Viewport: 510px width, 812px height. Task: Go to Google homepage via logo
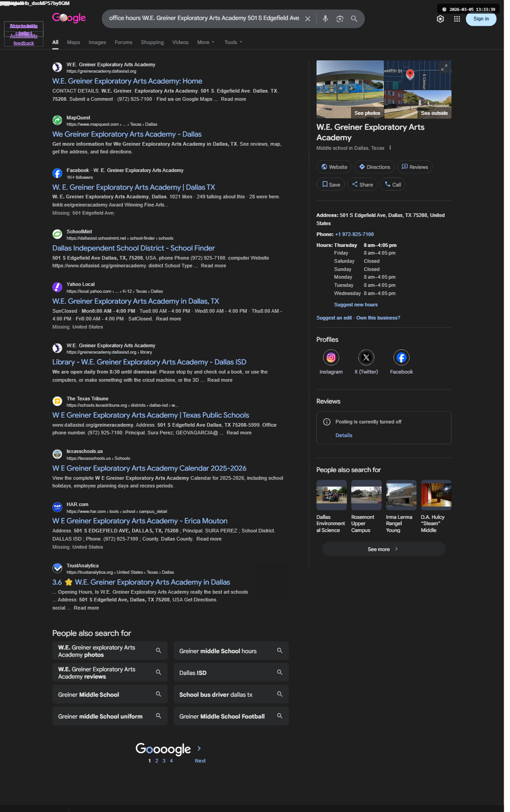coord(69,18)
